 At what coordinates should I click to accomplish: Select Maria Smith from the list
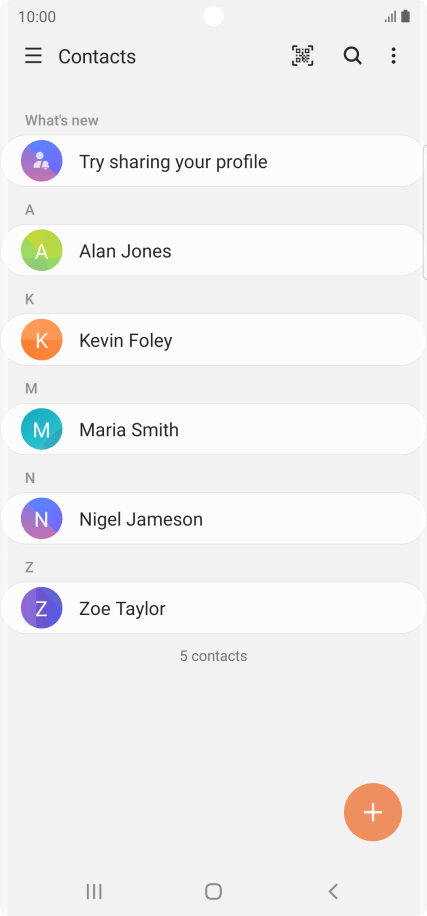[x=213, y=429]
